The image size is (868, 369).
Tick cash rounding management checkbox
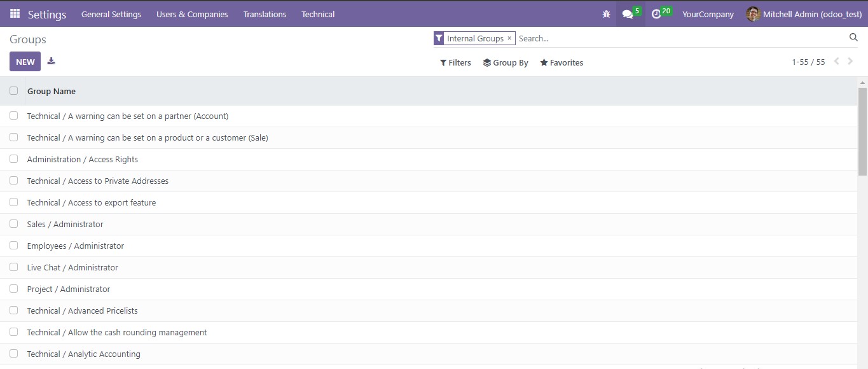[13, 332]
